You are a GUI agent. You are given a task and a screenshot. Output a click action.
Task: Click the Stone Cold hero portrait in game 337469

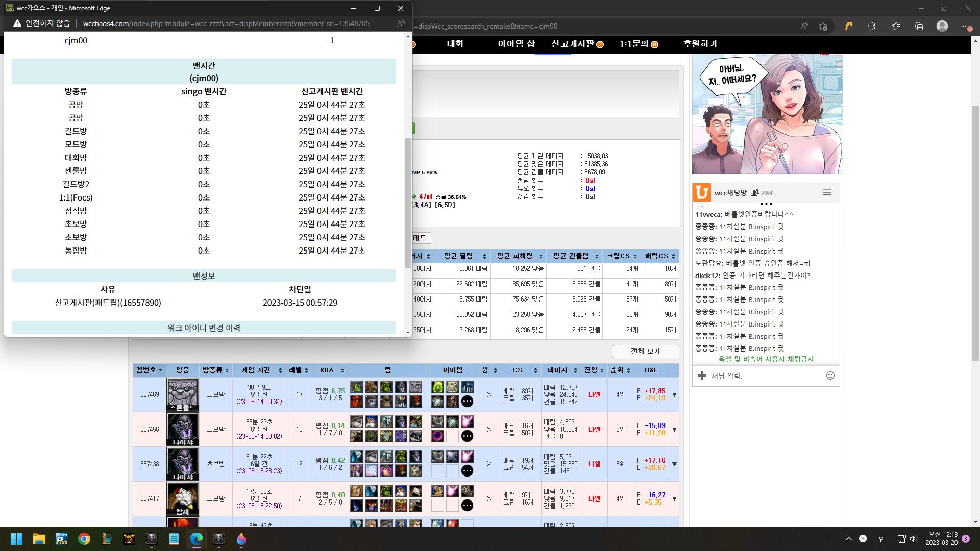[183, 394]
